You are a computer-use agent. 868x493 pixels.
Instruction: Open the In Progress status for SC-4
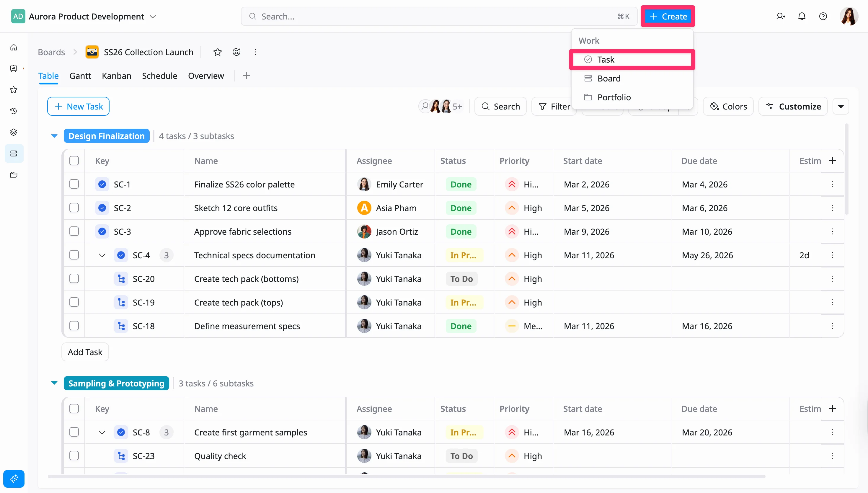[x=464, y=255]
